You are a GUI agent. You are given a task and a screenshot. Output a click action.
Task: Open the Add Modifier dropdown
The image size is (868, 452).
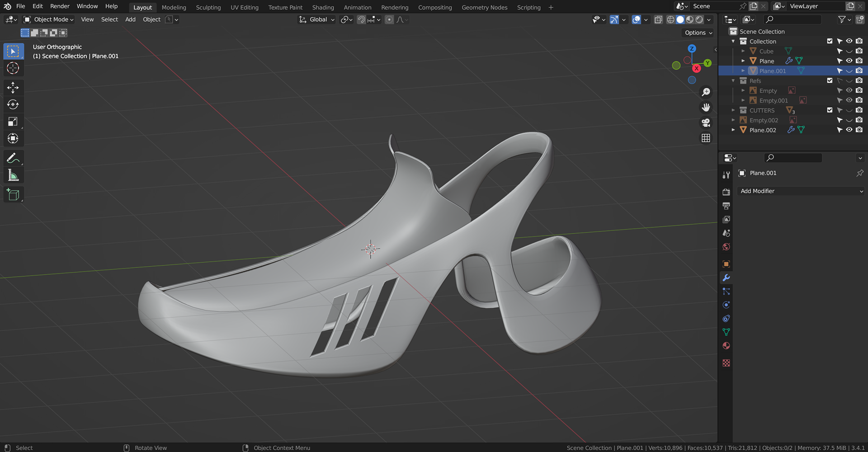point(801,191)
